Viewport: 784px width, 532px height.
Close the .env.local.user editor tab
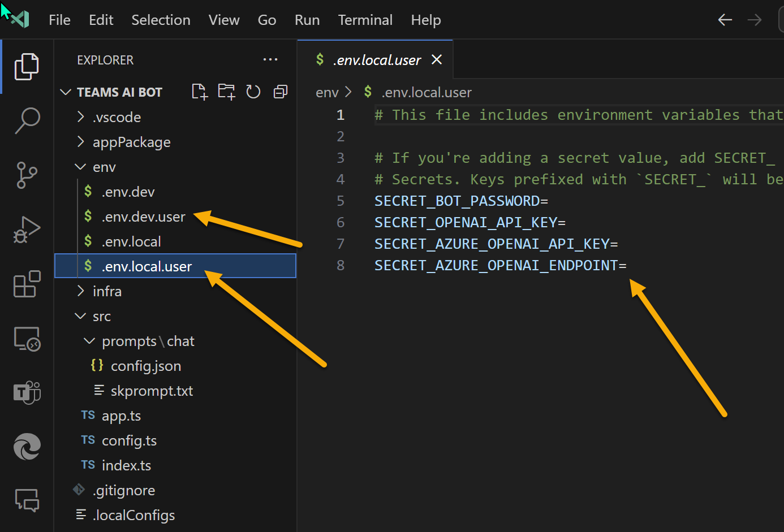click(437, 59)
